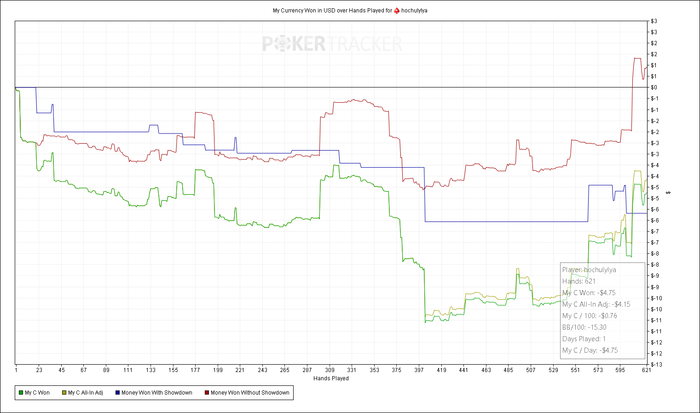Image resolution: width=700 pixels, height=413 pixels.
Task: Click 'My C All-In Adj: -$4.15' in the tooltip
Action: pos(596,305)
